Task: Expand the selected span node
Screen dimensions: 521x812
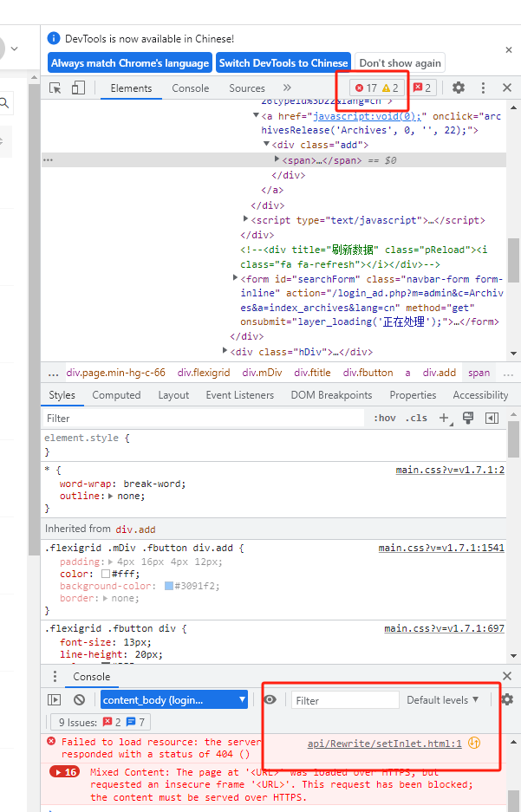Action: 277,159
